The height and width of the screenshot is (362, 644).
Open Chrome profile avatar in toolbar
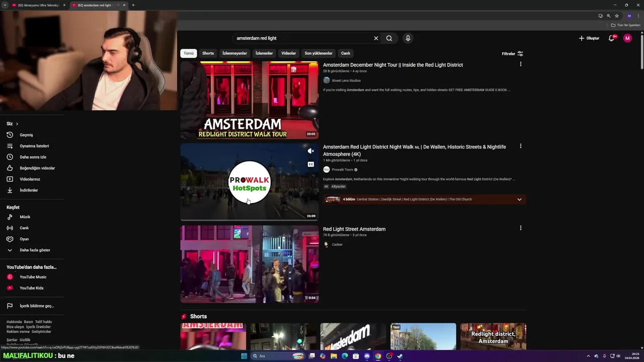[629, 16]
